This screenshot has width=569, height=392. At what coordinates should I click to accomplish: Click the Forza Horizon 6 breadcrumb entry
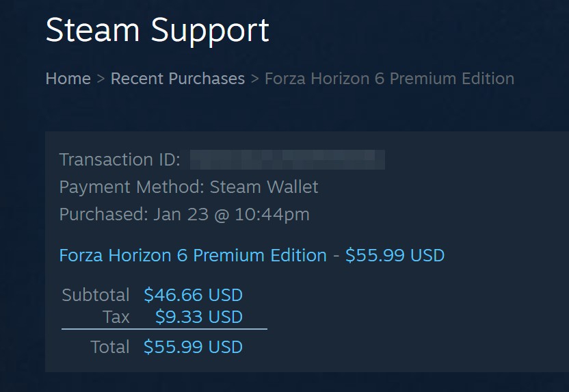coord(389,79)
